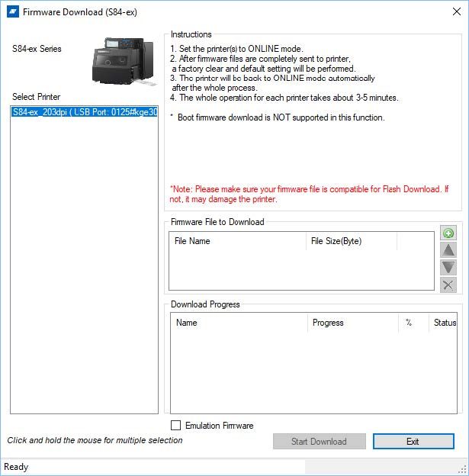This screenshot has height=476, width=469.
Task: Click the Select Printer label
Action: click(x=36, y=97)
